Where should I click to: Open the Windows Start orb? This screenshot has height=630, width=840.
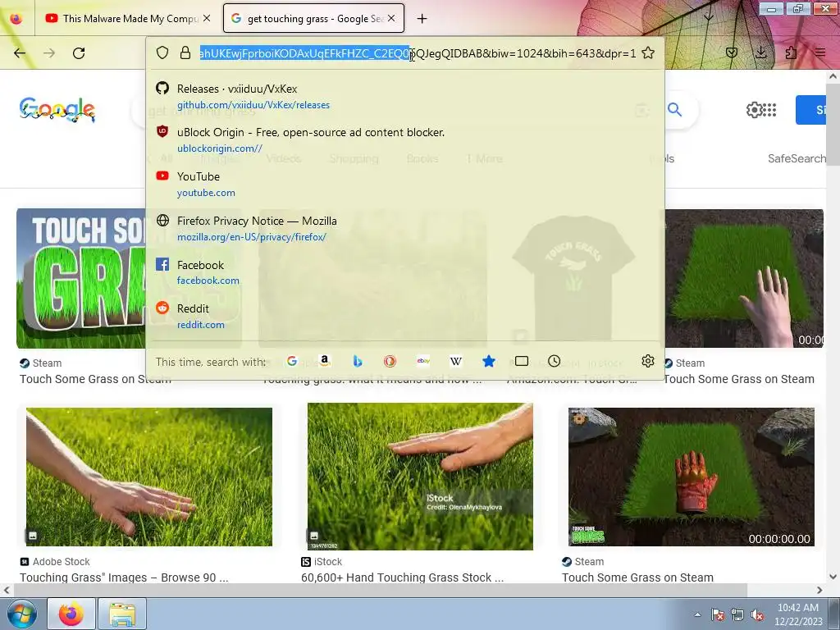coord(22,614)
